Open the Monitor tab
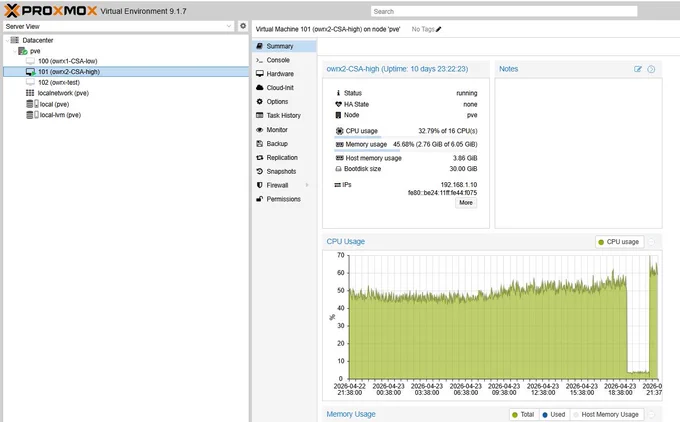Viewport: 680px width, 422px height. click(284, 130)
